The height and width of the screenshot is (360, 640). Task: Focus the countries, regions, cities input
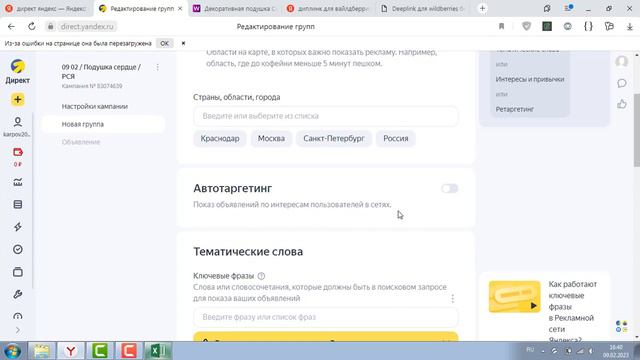[326, 116]
